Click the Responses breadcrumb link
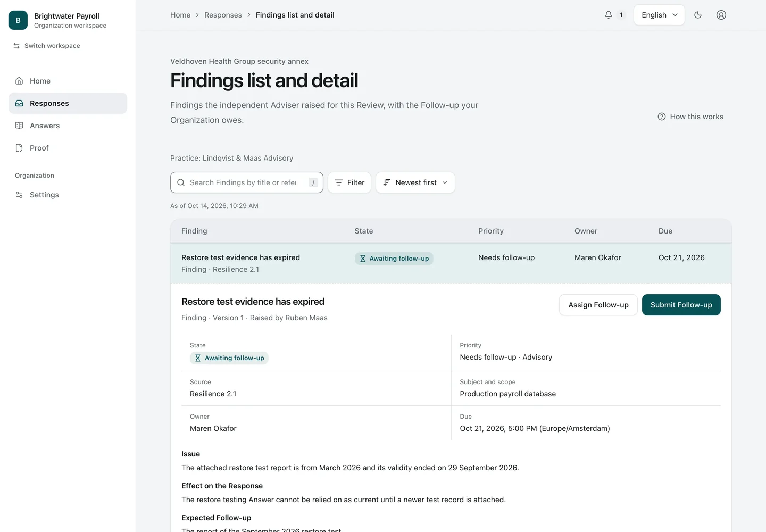The height and width of the screenshot is (532, 766). click(223, 15)
